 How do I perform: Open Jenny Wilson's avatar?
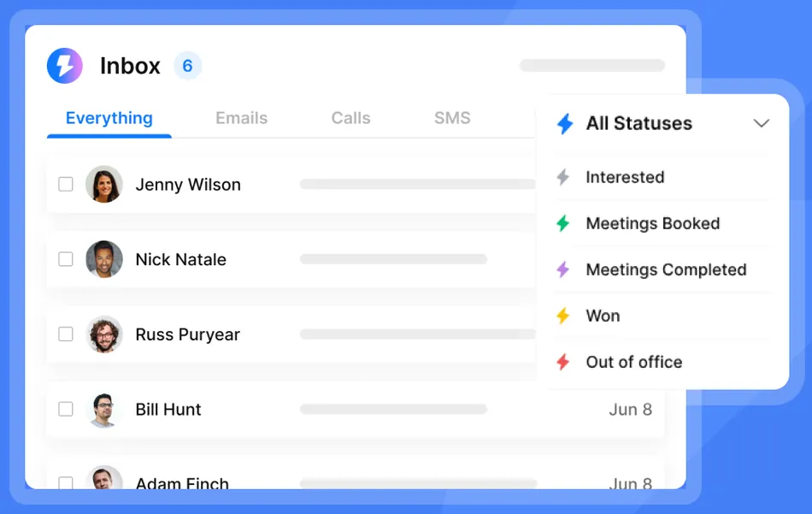104,184
